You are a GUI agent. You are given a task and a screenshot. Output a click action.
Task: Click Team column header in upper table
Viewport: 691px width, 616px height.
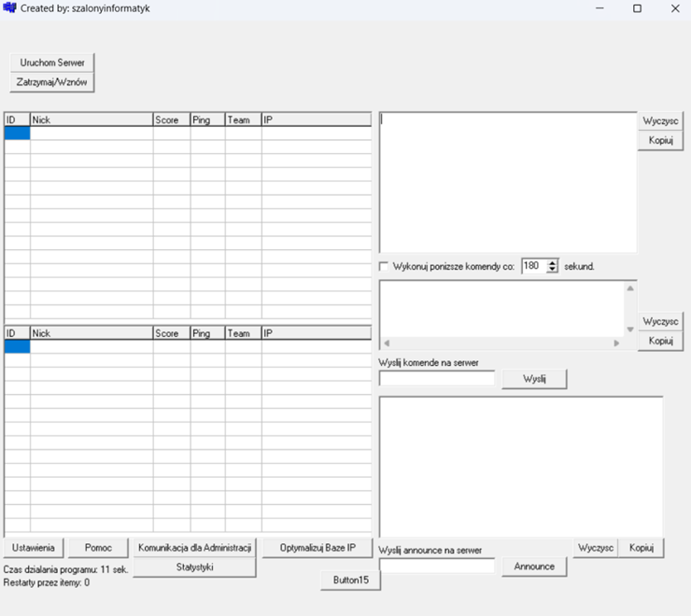[244, 119]
